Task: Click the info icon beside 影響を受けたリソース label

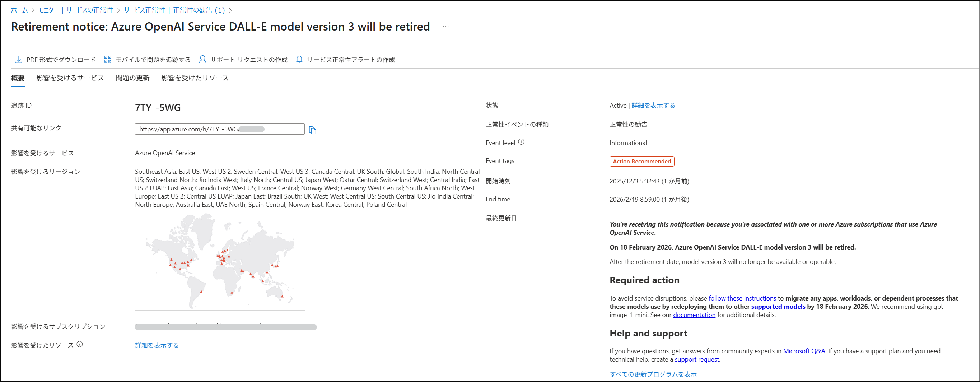Action: coord(79,344)
